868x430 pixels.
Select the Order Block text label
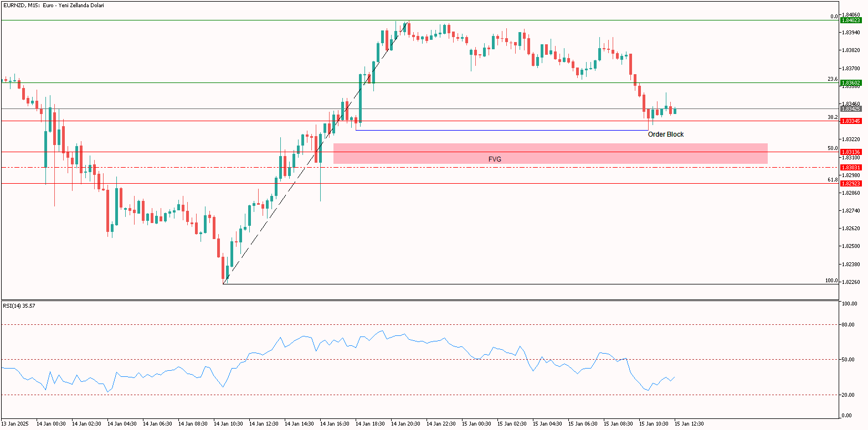click(x=666, y=134)
